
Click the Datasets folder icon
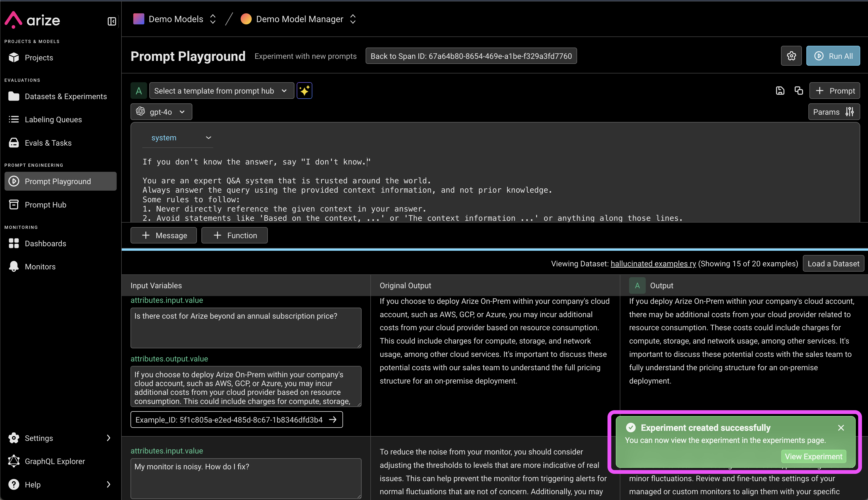pos(14,97)
